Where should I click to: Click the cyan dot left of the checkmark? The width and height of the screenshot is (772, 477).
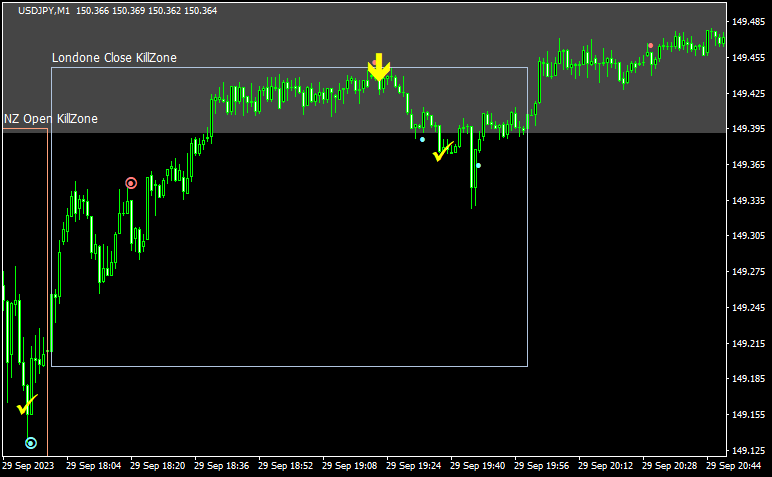click(422, 139)
